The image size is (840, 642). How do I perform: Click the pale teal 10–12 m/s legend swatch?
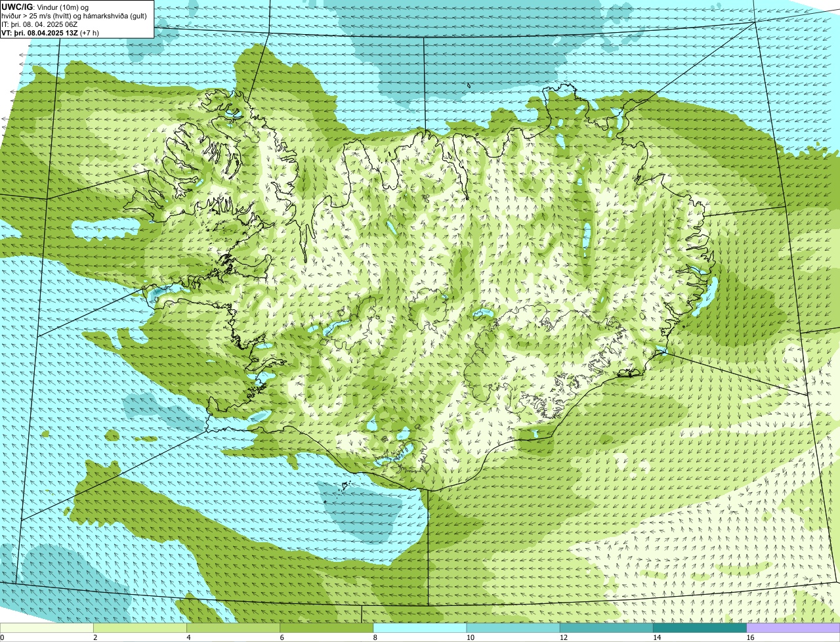(x=513, y=628)
